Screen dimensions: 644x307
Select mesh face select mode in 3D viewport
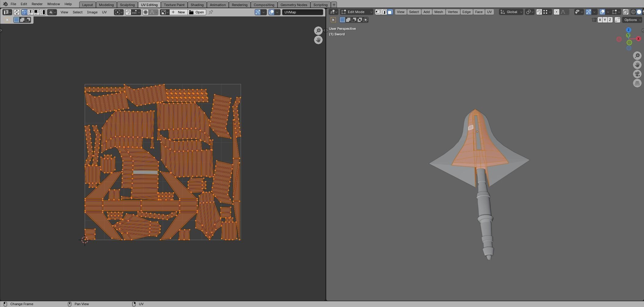(x=390, y=12)
